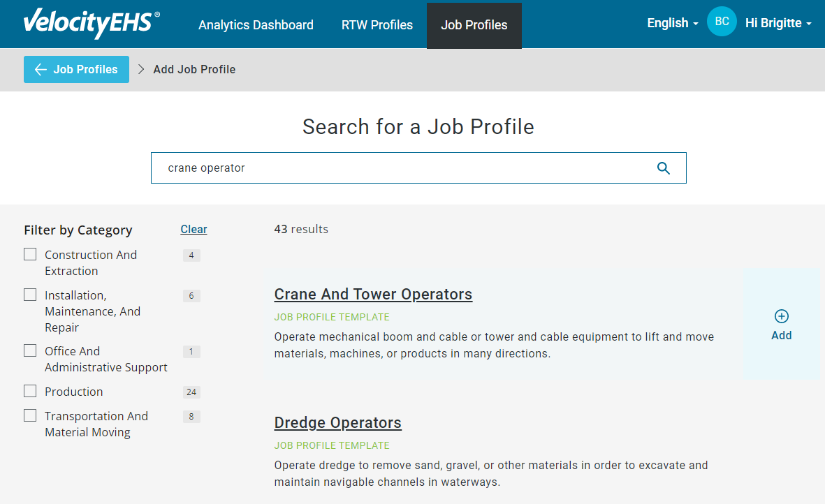The width and height of the screenshot is (825, 504).
Task: Check Transportation And Material Moving checkbox
Action: (x=30, y=416)
